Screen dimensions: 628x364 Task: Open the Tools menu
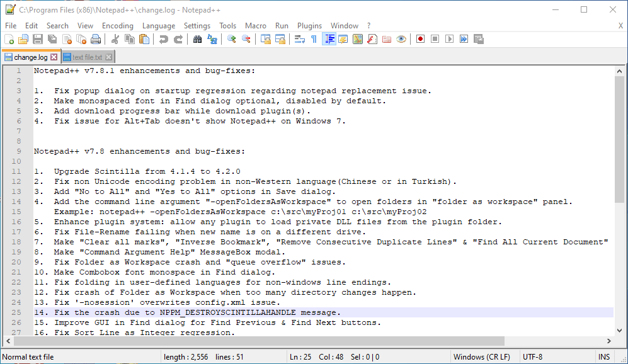coord(227,26)
